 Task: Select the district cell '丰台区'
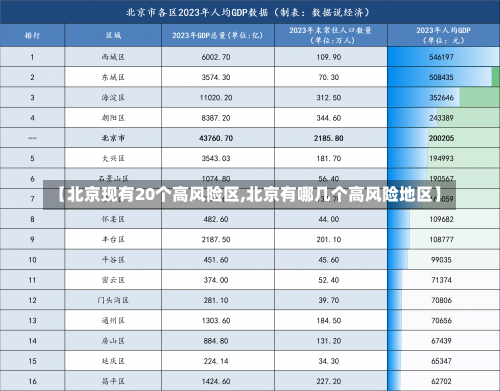113,239
